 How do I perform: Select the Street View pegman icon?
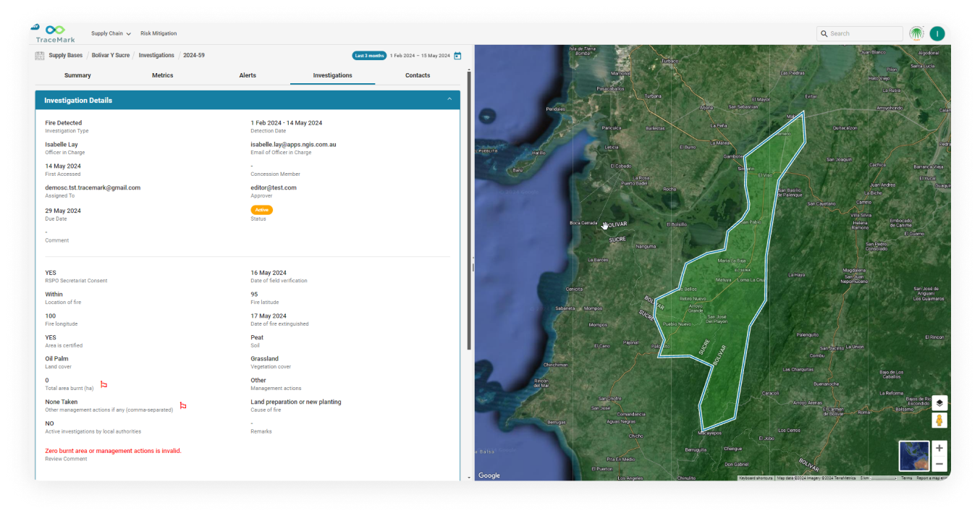pyautogui.click(x=939, y=420)
